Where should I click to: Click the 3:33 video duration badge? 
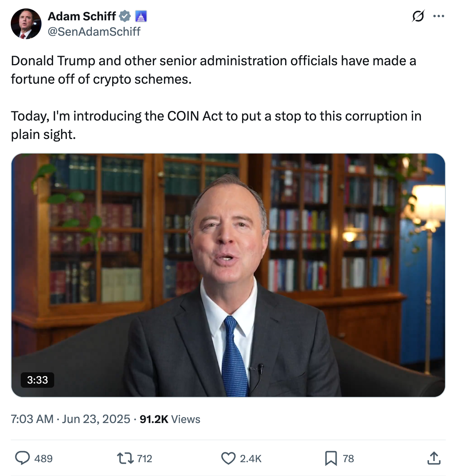37,380
